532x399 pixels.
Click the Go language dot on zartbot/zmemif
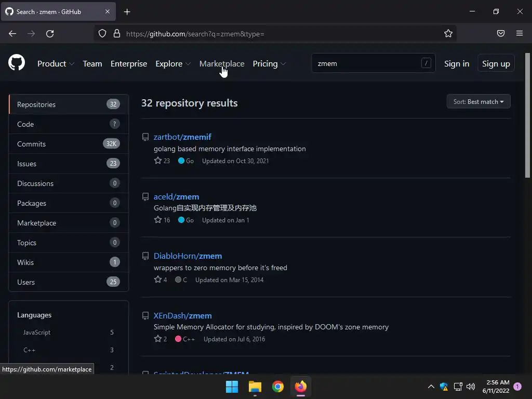tap(181, 161)
